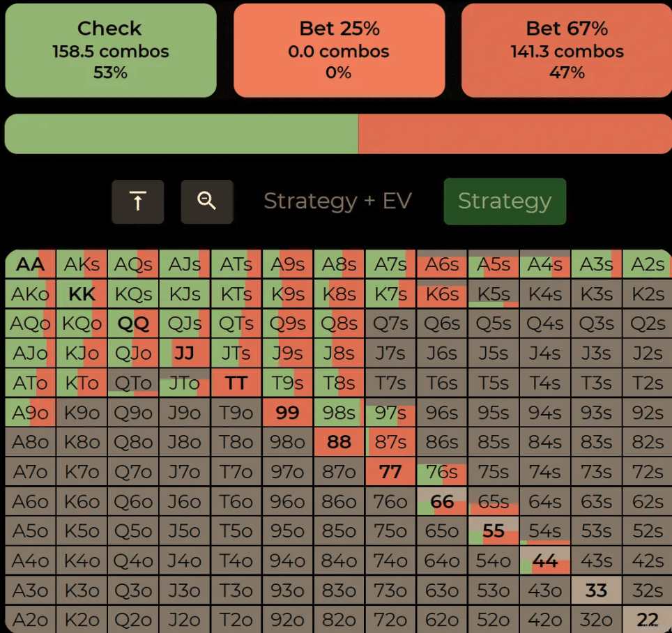This screenshot has height=633, width=672.
Task: Select the Strategy view tab
Action: [505, 201]
